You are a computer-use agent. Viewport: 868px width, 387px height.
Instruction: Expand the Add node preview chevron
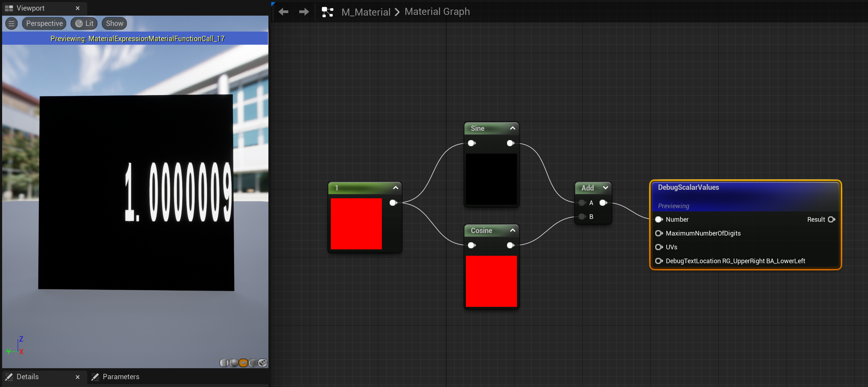coord(605,188)
